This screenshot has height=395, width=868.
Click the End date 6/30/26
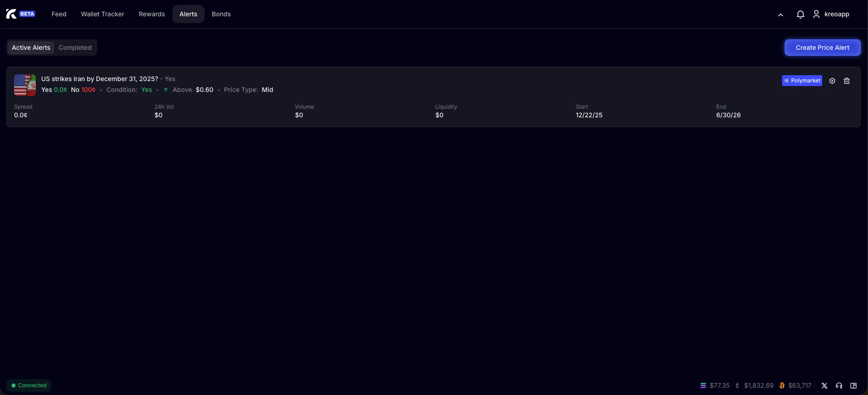coord(728,115)
